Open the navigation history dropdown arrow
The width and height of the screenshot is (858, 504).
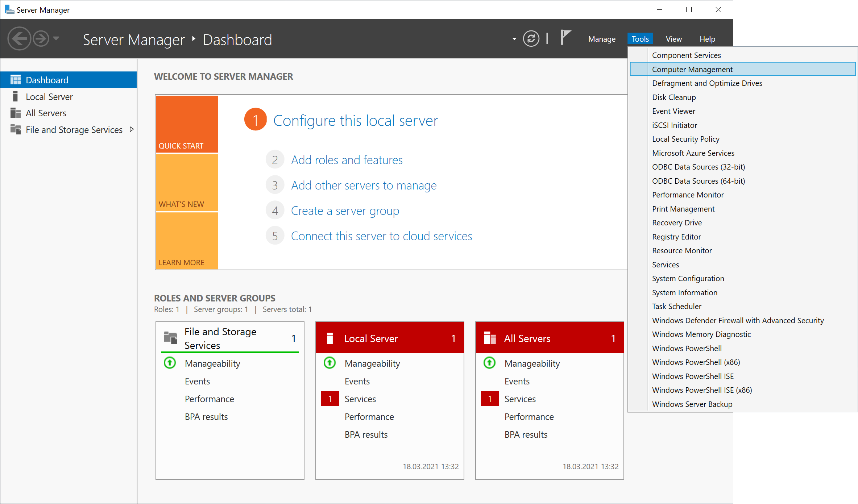tap(56, 38)
